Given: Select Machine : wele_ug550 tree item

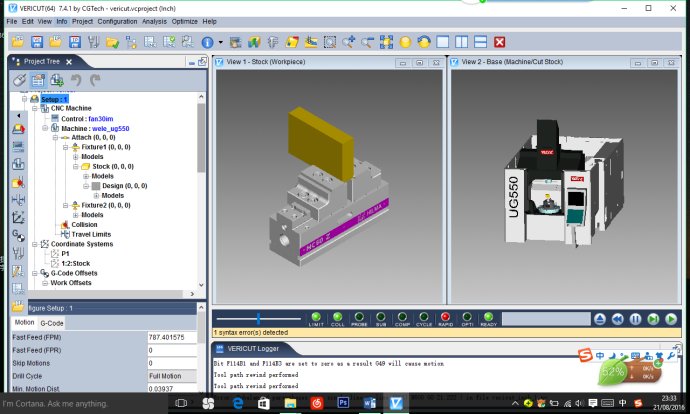Looking at the screenshot, I should tap(95, 128).
